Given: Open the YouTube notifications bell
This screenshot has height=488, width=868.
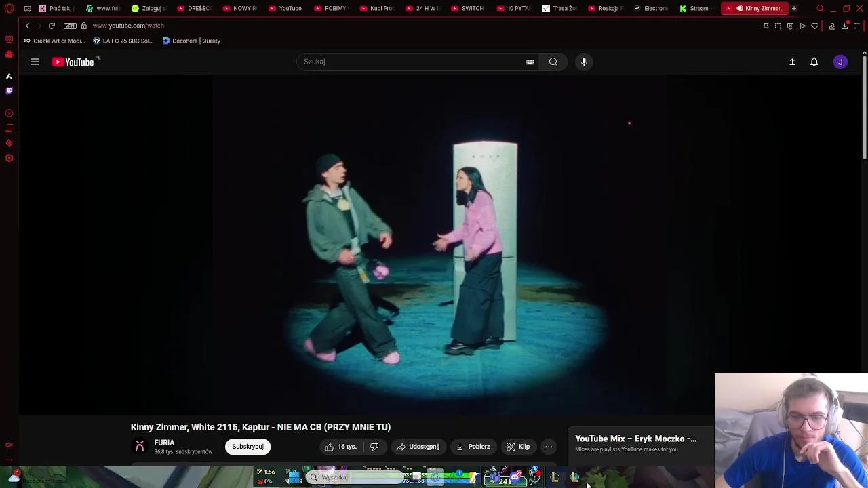Looking at the screenshot, I should pyautogui.click(x=814, y=62).
